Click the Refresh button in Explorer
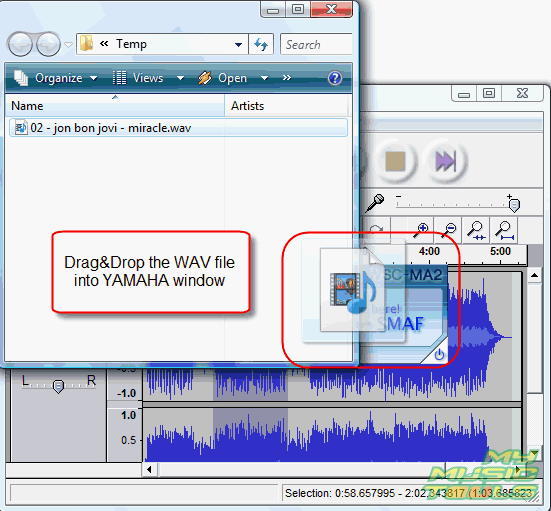The height and width of the screenshot is (511, 551). pyautogui.click(x=261, y=44)
